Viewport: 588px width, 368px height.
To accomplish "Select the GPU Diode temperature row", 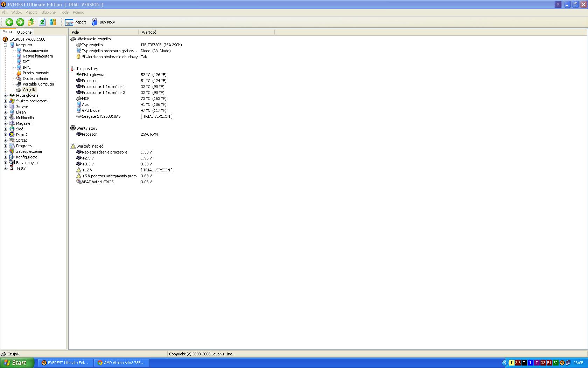I will pos(121,110).
